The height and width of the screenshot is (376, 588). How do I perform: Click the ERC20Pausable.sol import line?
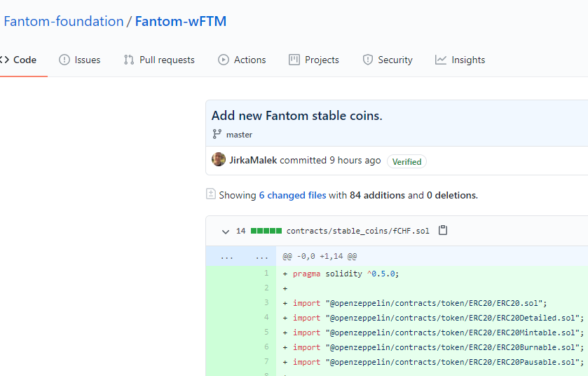pos(439,362)
